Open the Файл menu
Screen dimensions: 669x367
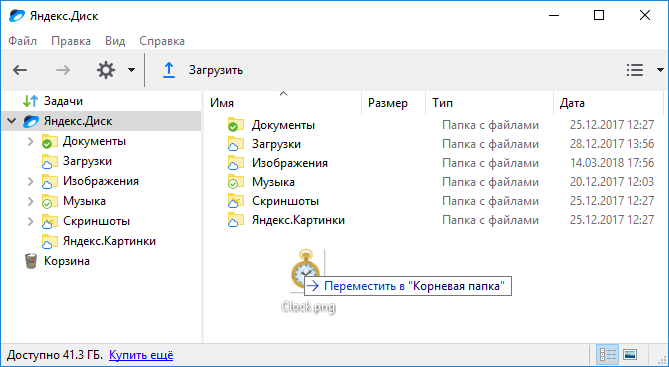[23, 41]
